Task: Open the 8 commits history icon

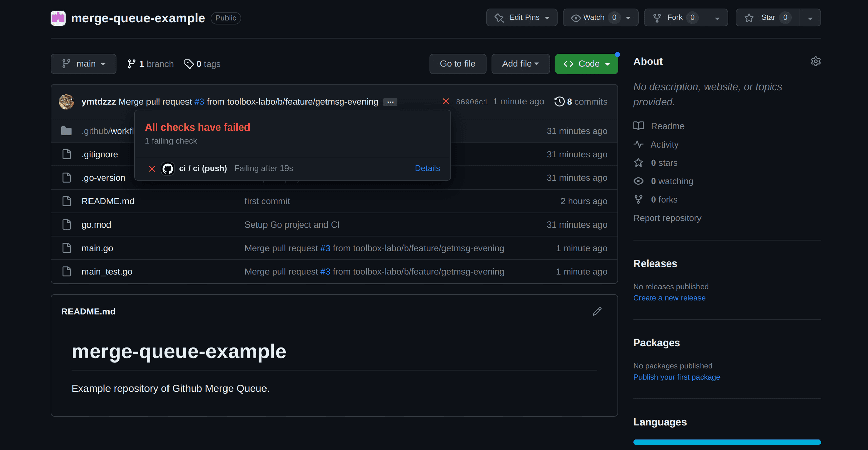Action: click(559, 102)
